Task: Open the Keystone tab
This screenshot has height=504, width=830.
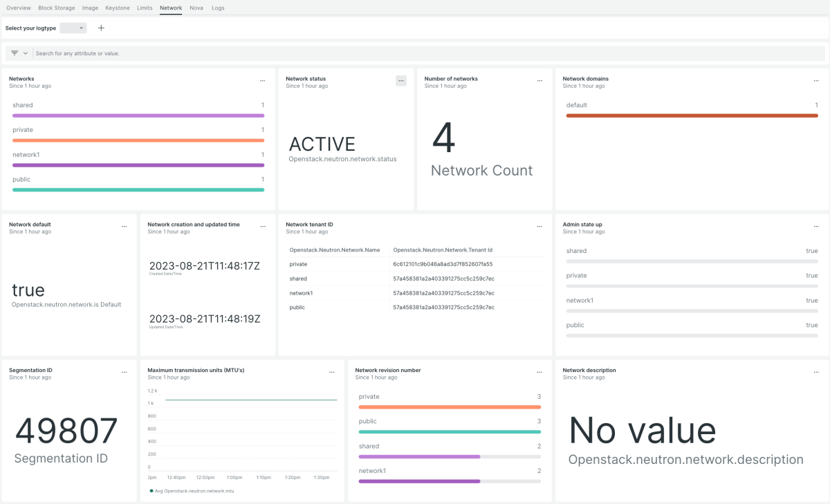Action: coord(117,8)
